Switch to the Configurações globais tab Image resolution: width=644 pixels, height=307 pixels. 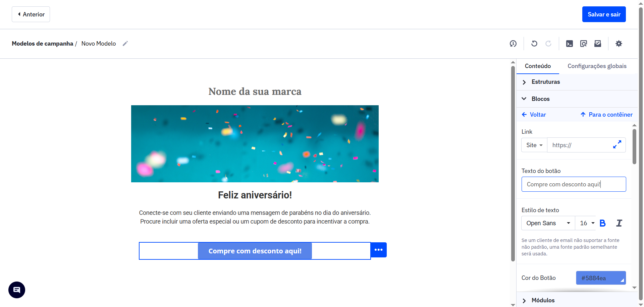597,66
